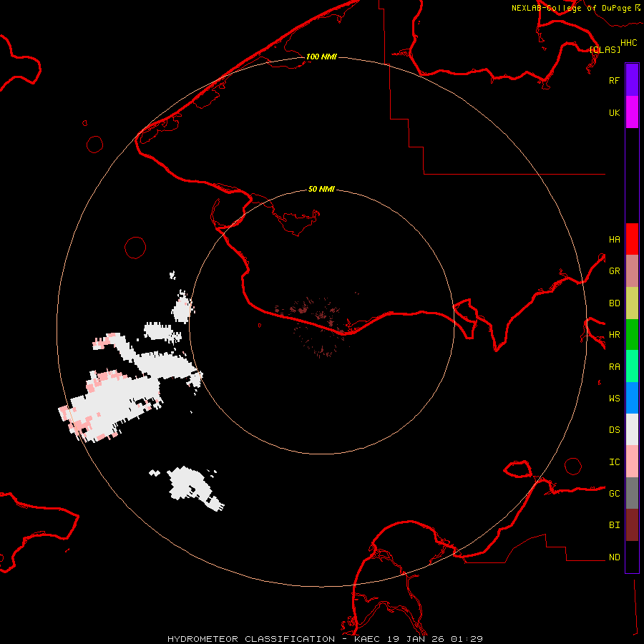Click the NEXLAB-College of DuPage credit text

(571, 8)
